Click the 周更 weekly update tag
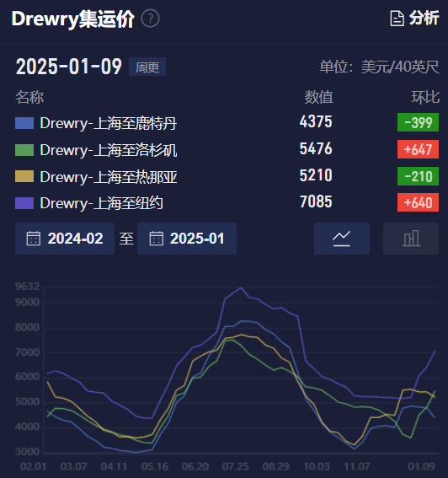Viewport: 448px width, 478px height. click(x=147, y=67)
